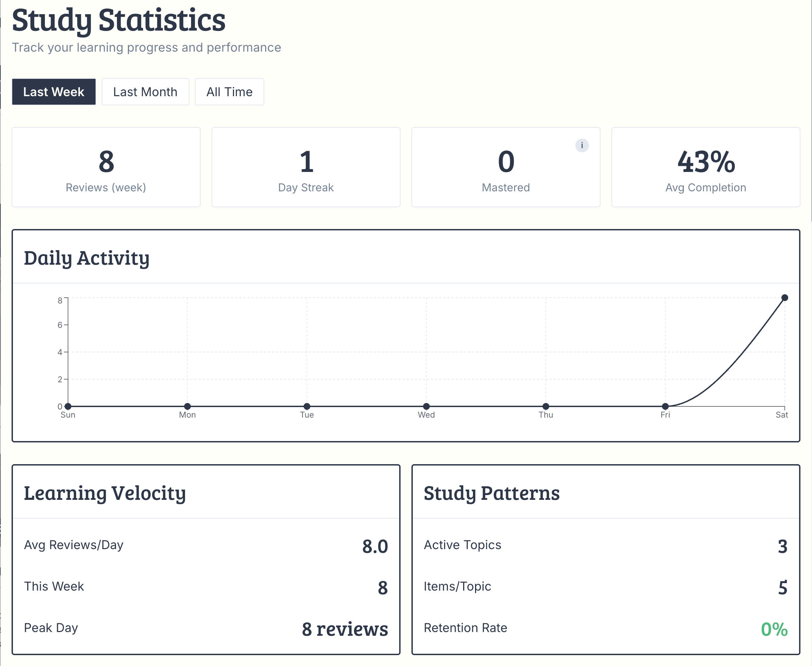The image size is (812, 666).
Task: Click the Study Patterns heading
Action: [x=492, y=494]
